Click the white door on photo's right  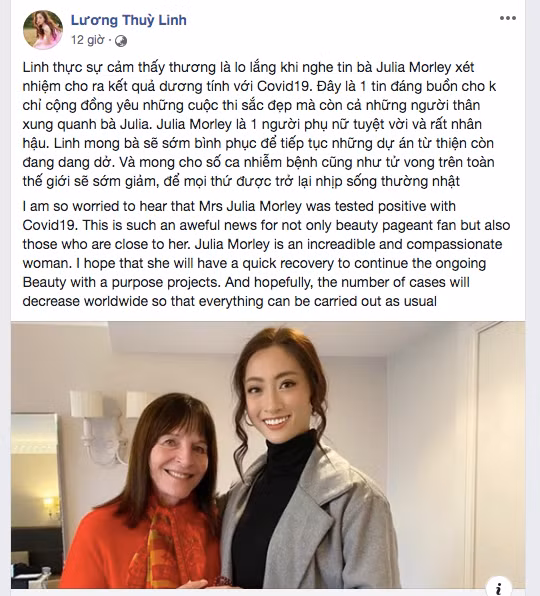point(500,454)
